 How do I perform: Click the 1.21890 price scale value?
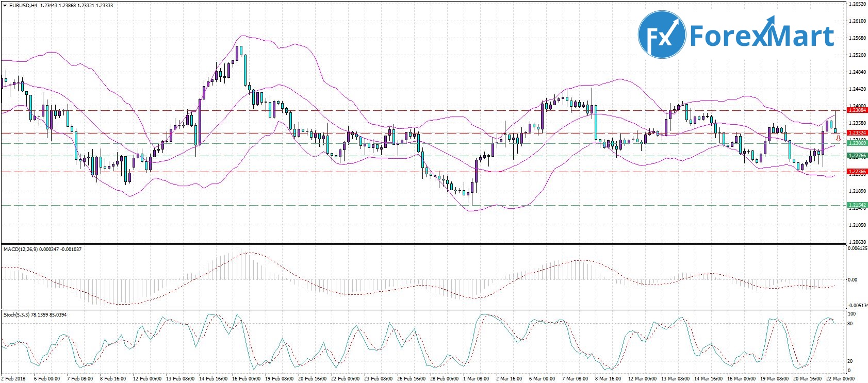pyautogui.click(x=857, y=191)
